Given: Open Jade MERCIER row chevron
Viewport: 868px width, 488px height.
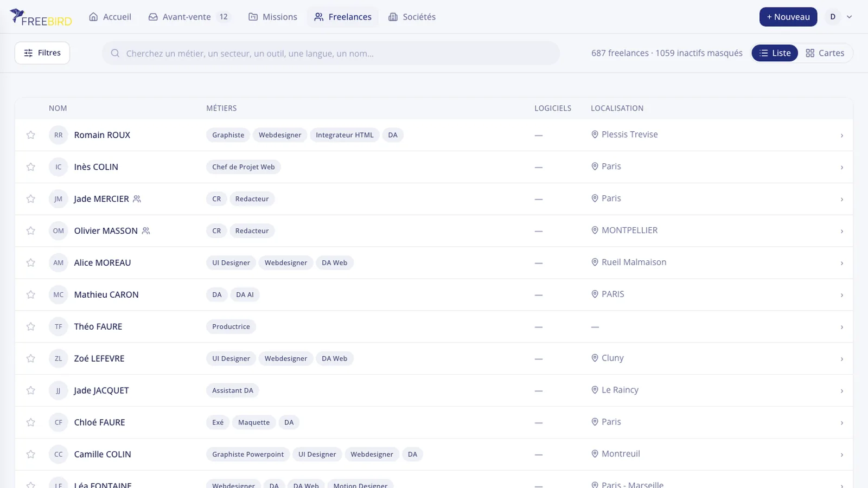Looking at the screenshot, I should coord(841,200).
